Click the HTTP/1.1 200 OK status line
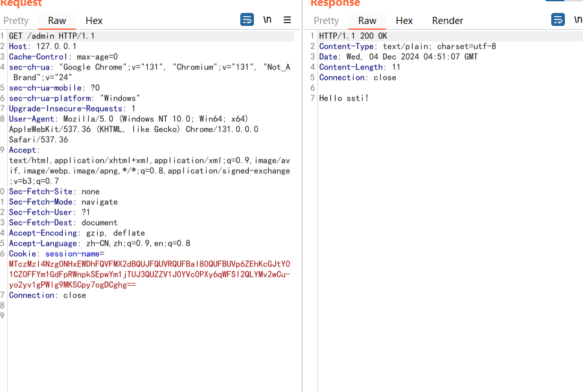This screenshot has width=583, height=392. pos(353,36)
